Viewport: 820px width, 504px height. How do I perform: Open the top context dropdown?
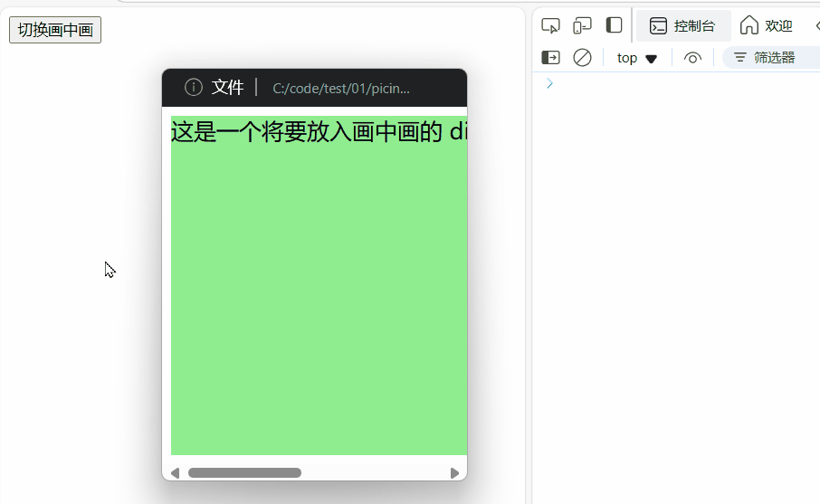click(636, 58)
